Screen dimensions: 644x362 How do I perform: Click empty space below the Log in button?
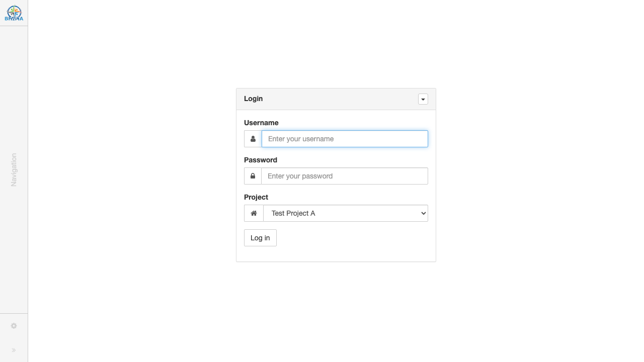tap(336, 254)
